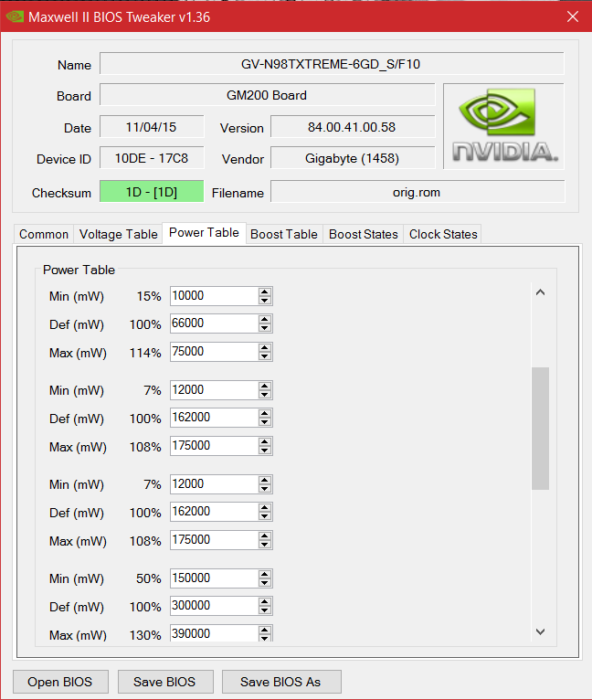The width and height of the screenshot is (592, 700).
Task: Increase the 10000 Min (mW) value
Action: [x=265, y=292]
